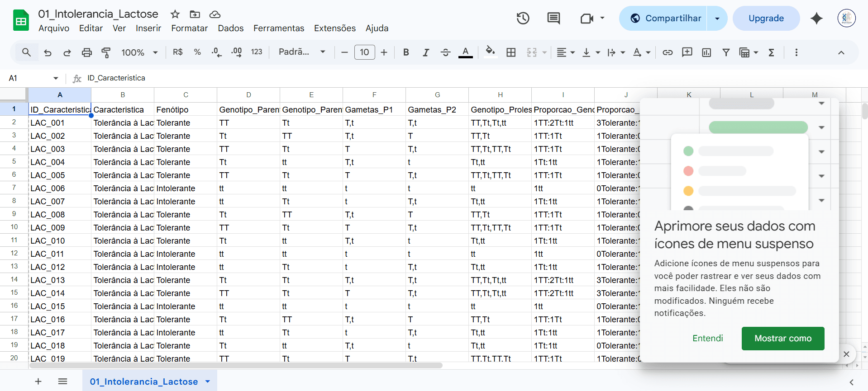Viewport: 868px width, 391px height.
Task: Click the functions sigma icon
Action: (771, 52)
